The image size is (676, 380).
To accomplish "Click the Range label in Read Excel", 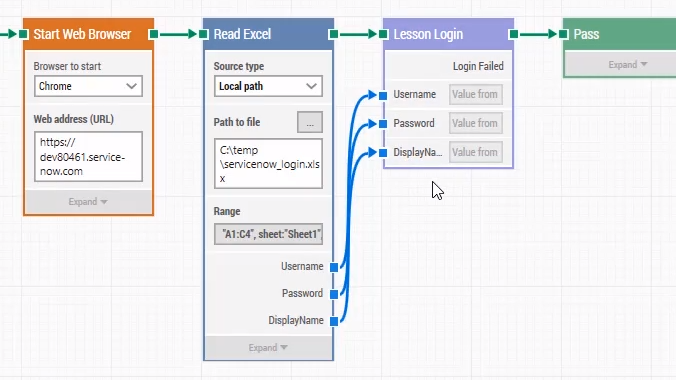I will pos(227,211).
